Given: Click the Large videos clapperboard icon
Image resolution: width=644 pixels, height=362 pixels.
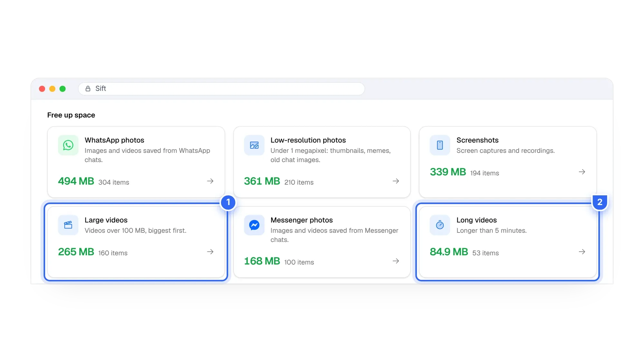Looking at the screenshot, I should (68, 225).
